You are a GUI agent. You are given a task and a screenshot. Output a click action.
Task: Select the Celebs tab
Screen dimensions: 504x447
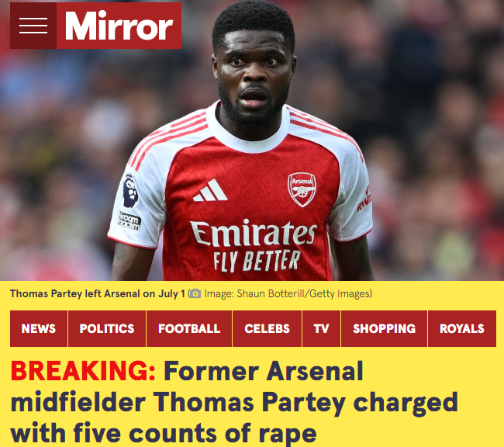click(267, 328)
